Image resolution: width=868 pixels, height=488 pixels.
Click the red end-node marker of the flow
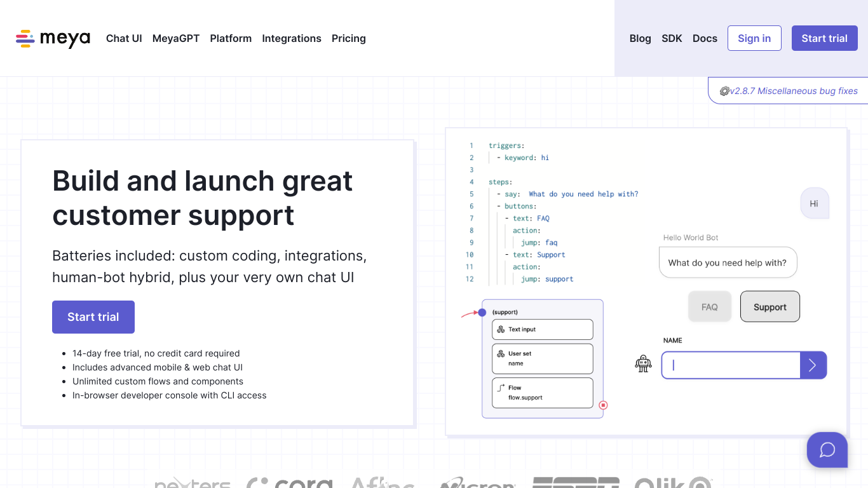tap(604, 405)
